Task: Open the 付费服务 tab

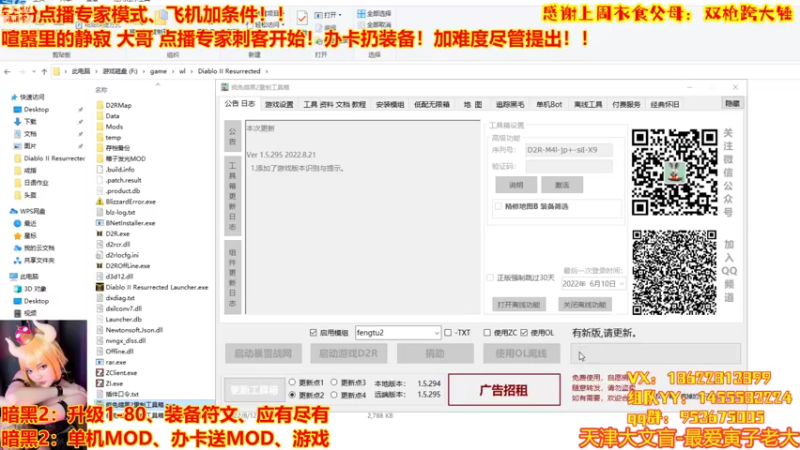Action: 626,105
